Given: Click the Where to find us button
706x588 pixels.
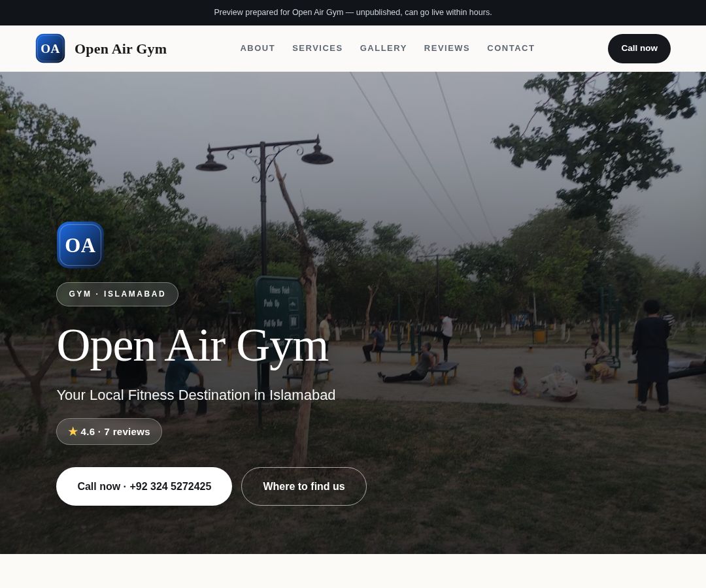Looking at the screenshot, I should (304, 486).
